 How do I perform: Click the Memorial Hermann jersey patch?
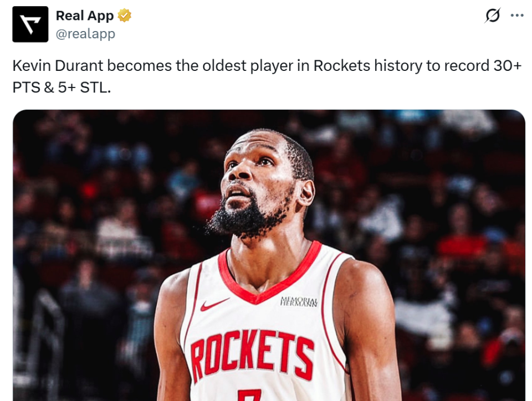pyautogui.click(x=299, y=302)
